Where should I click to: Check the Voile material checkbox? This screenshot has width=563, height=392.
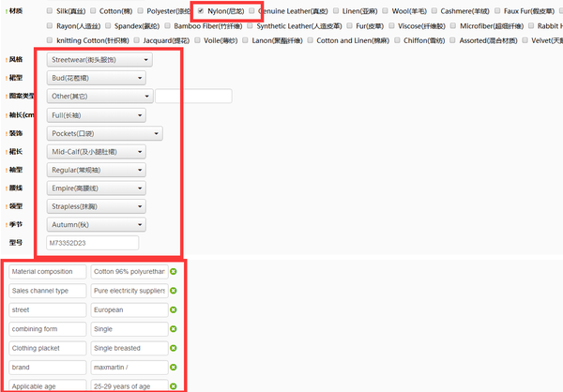197,40
